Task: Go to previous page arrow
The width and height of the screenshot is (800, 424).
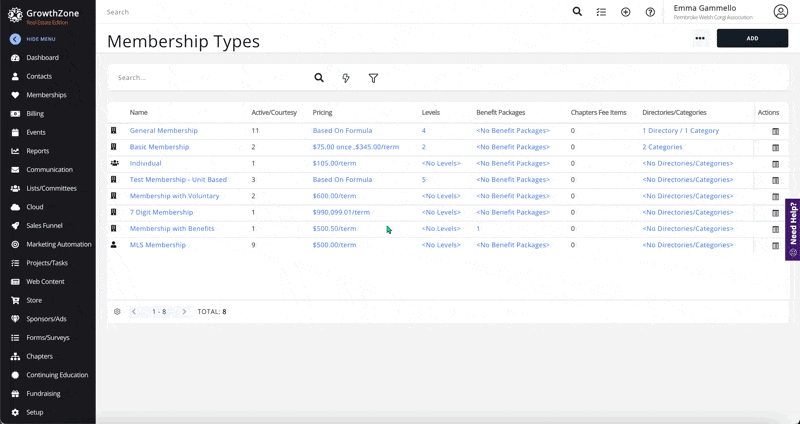Action: [134, 312]
